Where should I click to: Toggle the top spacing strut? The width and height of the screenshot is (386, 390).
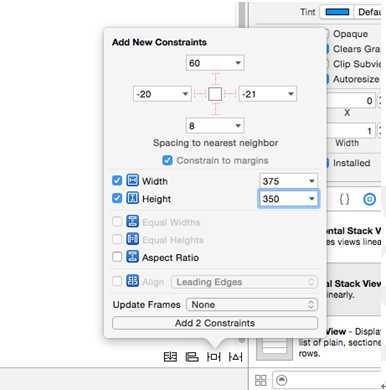pyautogui.click(x=215, y=79)
